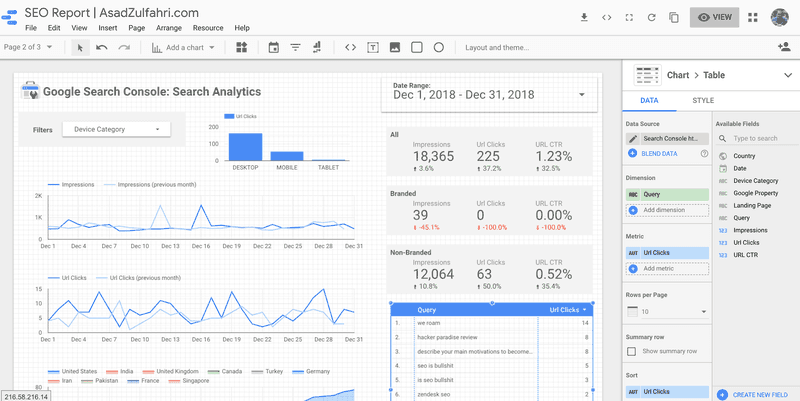
Task: Make a copy of the report icon
Action: (674, 17)
